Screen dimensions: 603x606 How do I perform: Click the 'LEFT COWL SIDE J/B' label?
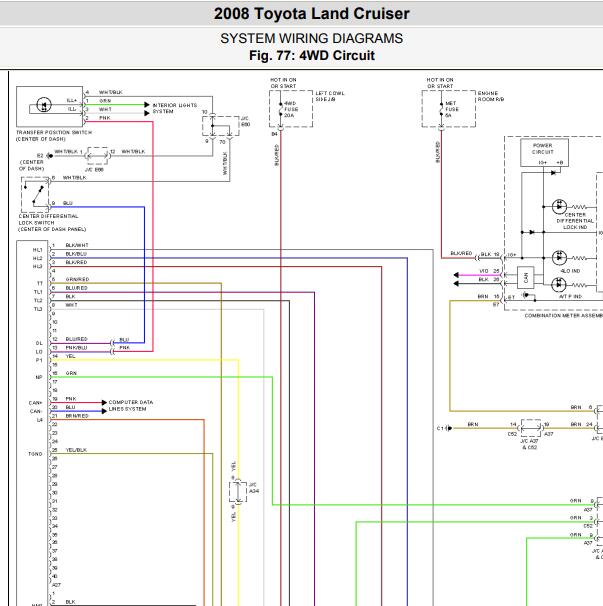330,96
